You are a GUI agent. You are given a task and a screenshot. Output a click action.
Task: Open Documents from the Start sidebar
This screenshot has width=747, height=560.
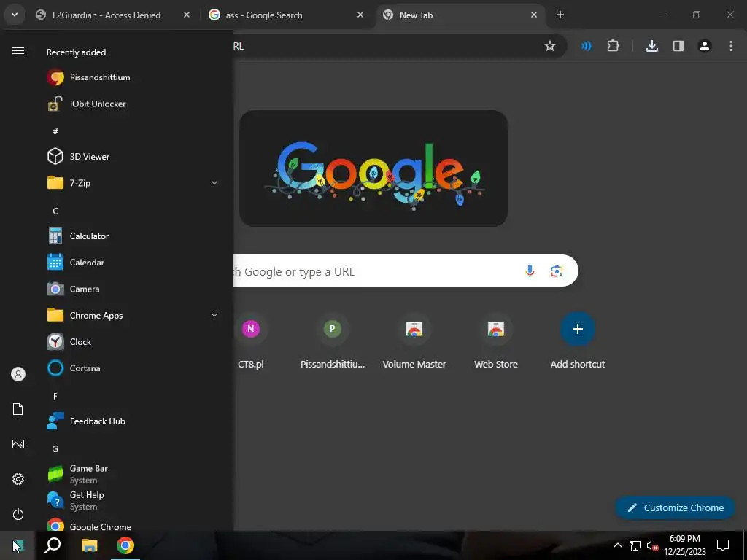click(x=18, y=409)
